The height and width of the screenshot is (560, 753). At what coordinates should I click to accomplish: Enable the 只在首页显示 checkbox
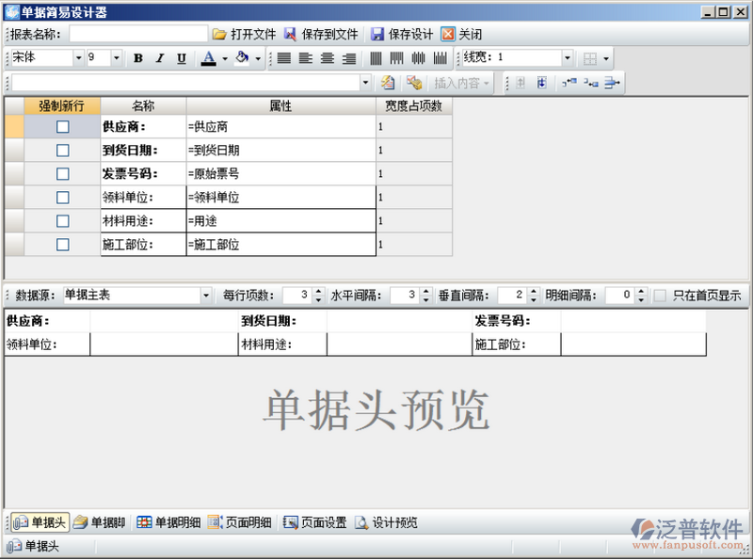tap(660, 296)
